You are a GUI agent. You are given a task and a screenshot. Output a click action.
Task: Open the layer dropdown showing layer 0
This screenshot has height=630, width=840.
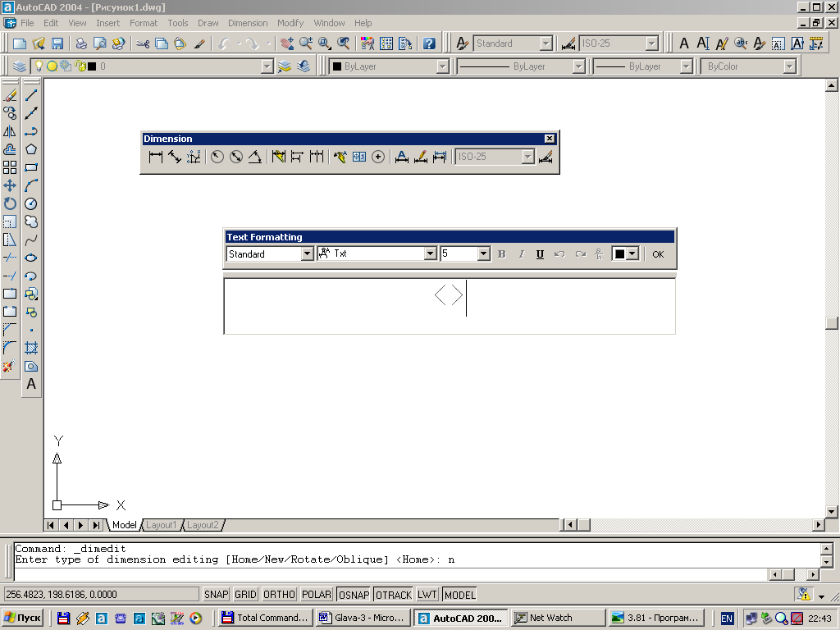coord(267,66)
